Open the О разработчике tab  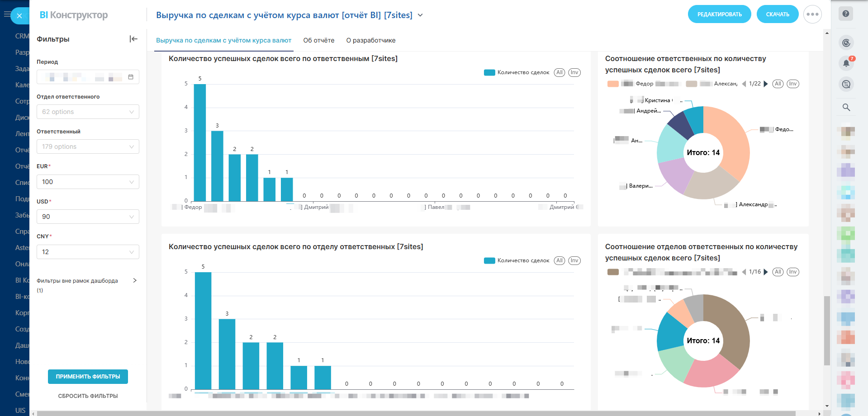[x=370, y=40]
